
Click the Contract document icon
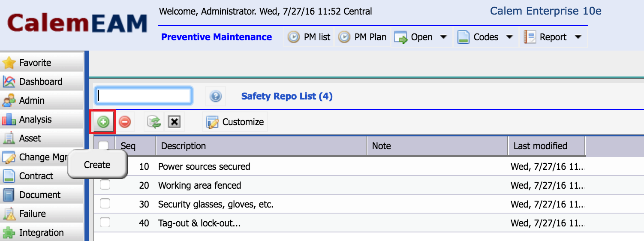pyautogui.click(x=9, y=176)
